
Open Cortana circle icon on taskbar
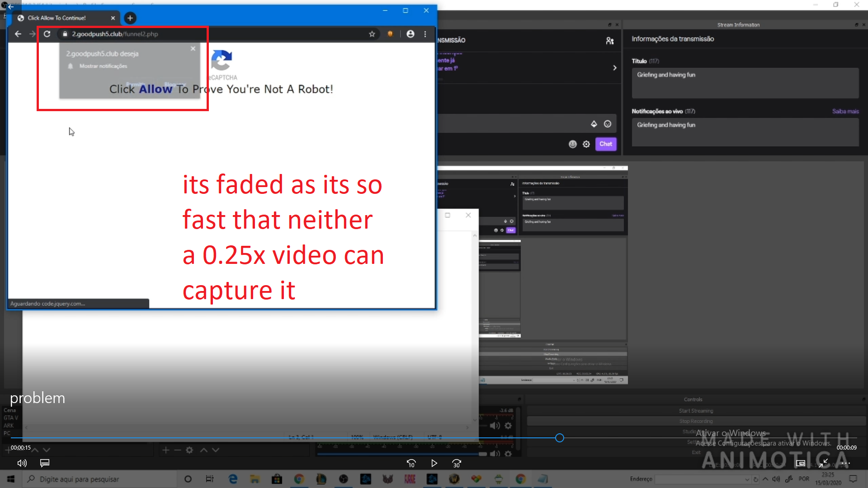[x=188, y=479]
